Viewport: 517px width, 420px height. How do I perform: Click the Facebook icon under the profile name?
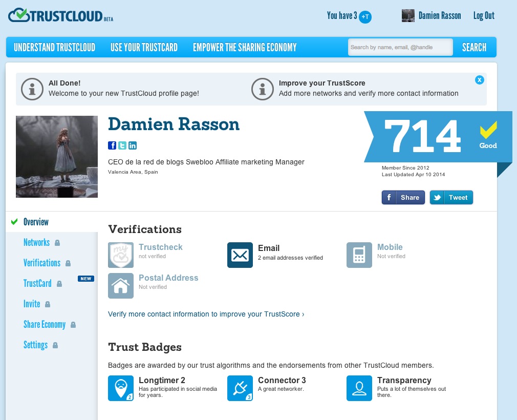click(x=113, y=145)
